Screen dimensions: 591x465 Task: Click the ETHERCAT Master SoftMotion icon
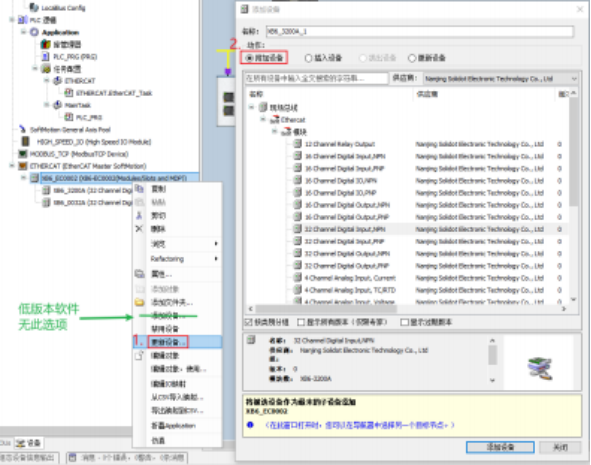[x=23, y=166]
